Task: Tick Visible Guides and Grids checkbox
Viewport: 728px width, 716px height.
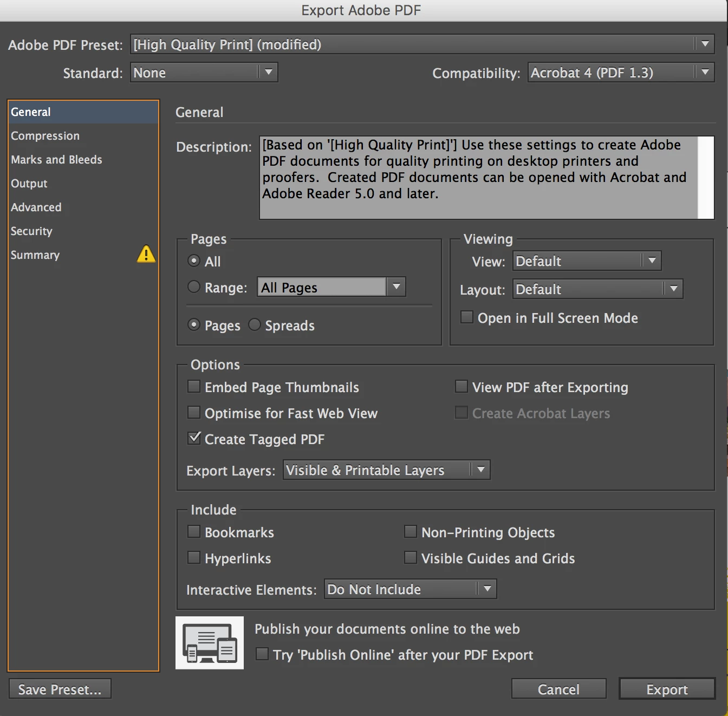Action: (411, 557)
